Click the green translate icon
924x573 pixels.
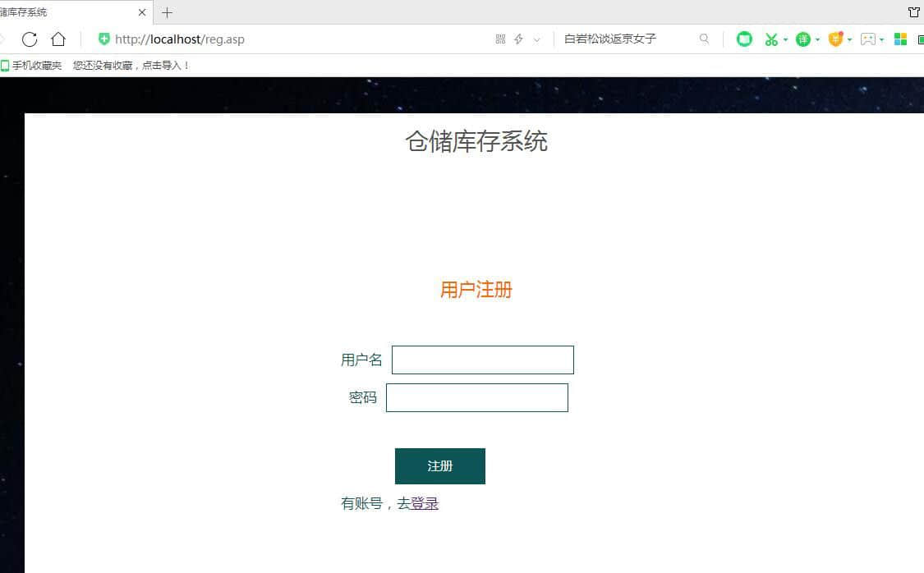802,39
